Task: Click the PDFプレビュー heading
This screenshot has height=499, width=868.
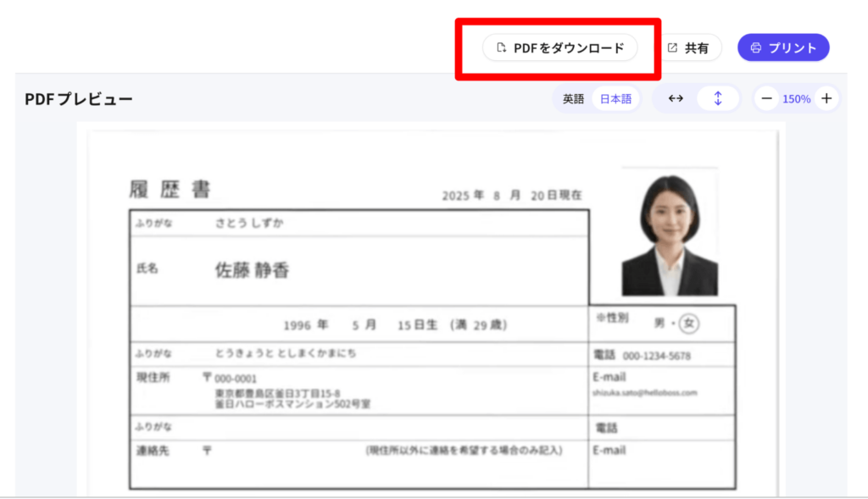Action: (79, 99)
